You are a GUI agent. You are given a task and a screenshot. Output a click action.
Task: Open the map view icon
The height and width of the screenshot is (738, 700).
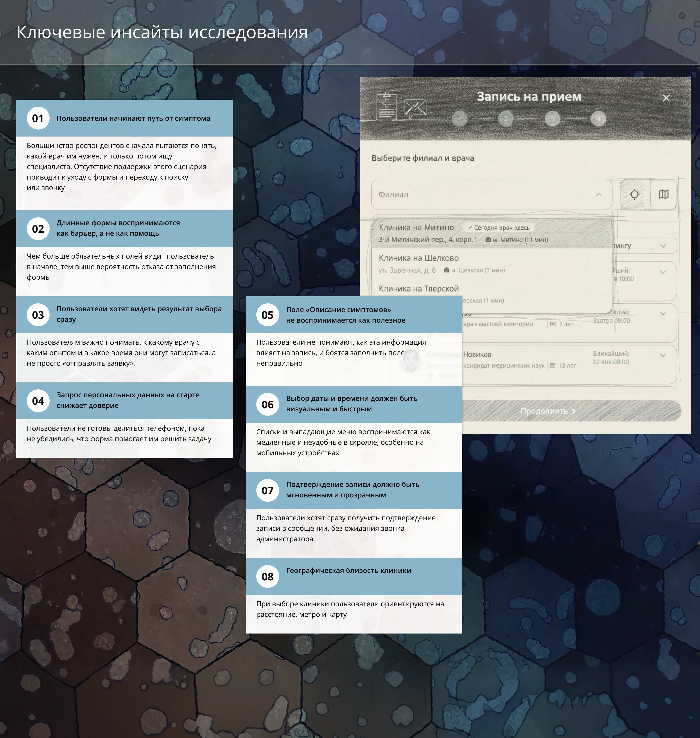[663, 194]
